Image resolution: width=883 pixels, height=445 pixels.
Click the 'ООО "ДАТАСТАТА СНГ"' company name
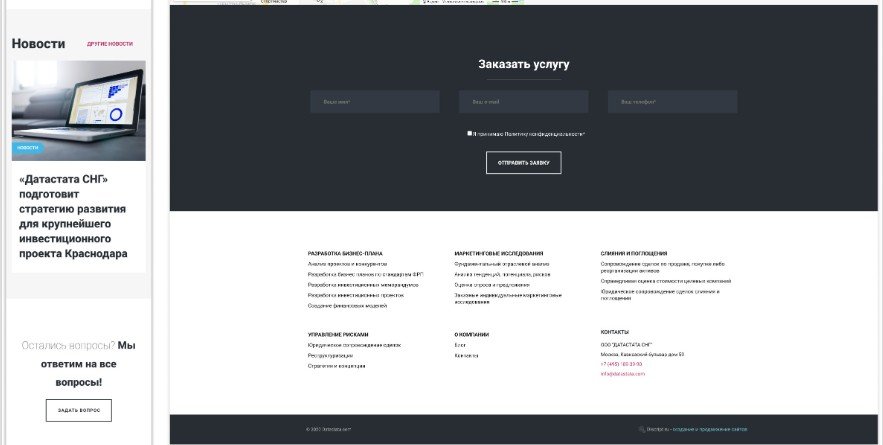coord(626,345)
